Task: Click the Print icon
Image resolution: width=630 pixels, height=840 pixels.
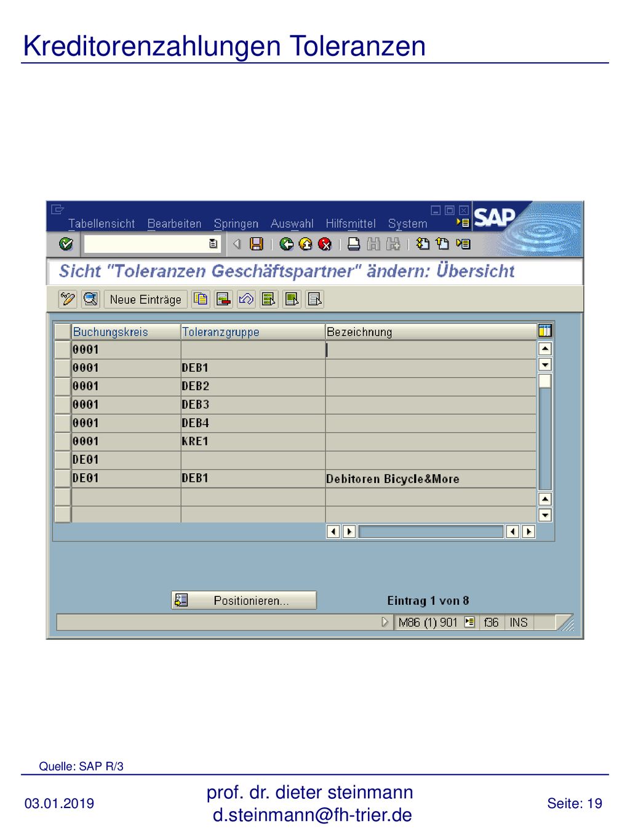Action: (354, 244)
